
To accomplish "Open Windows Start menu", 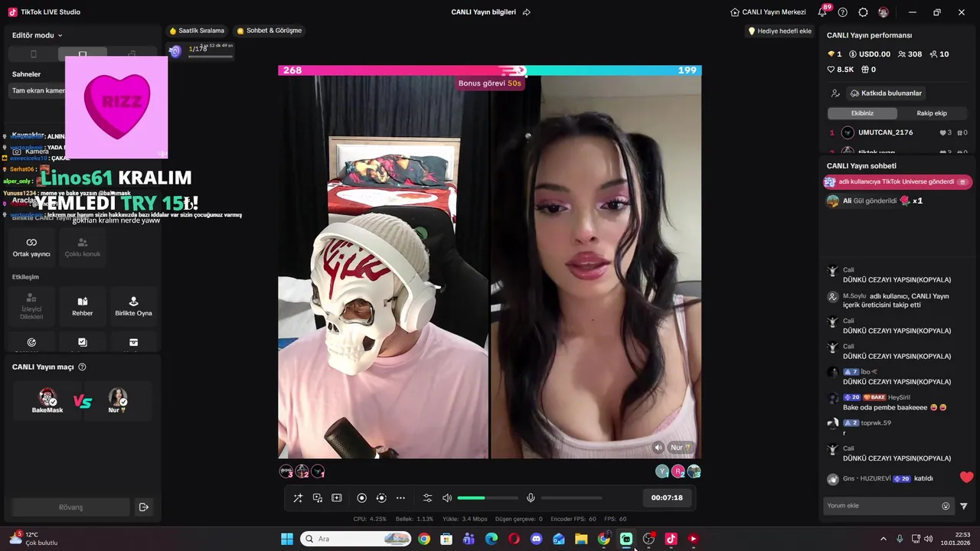I will (287, 539).
